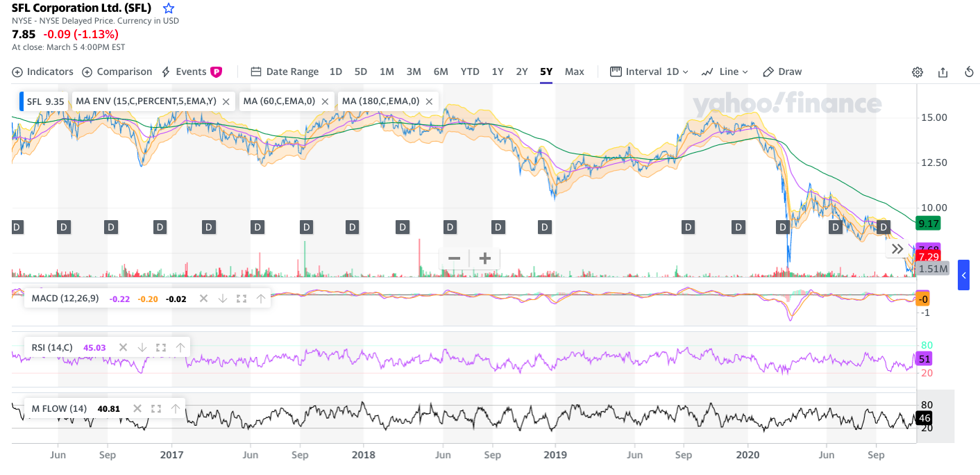Click the SFL 9.35 series label
980x475 pixels.
point(45,101)
